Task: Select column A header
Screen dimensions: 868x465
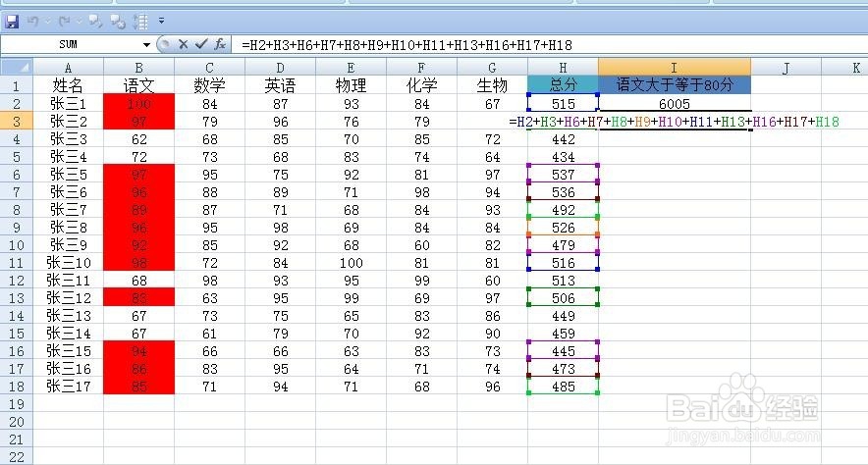Action: coord(68,68)
